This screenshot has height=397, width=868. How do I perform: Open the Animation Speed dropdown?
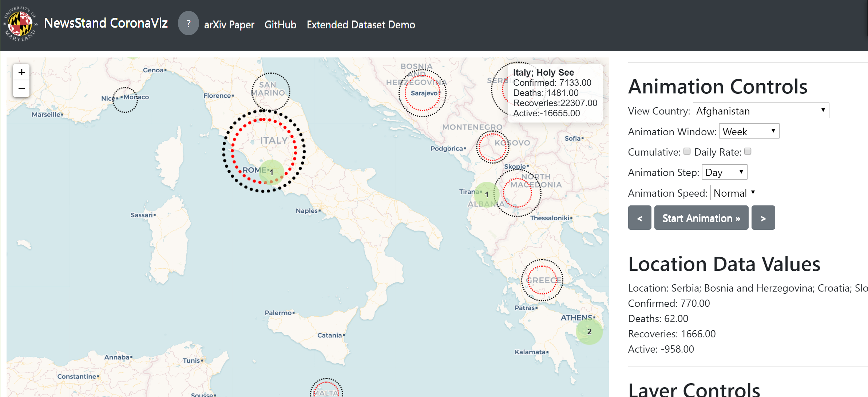tap(734, 193)
